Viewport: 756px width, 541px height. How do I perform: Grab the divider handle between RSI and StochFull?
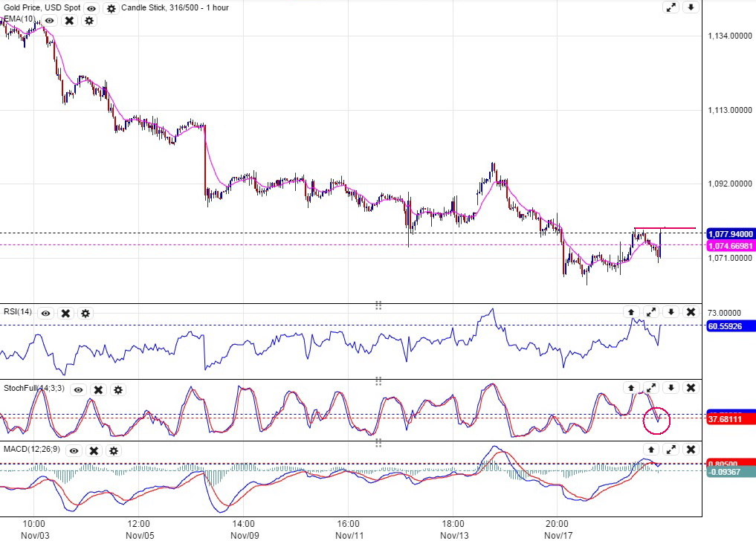pos(378,381)
